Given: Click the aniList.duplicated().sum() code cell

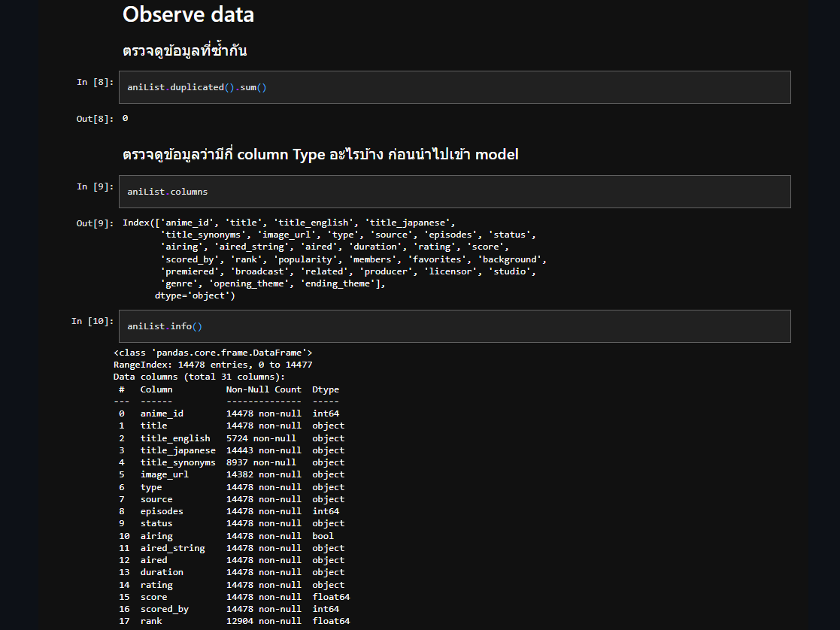Looking at the screenshot, I should click(x=454, y=87).
